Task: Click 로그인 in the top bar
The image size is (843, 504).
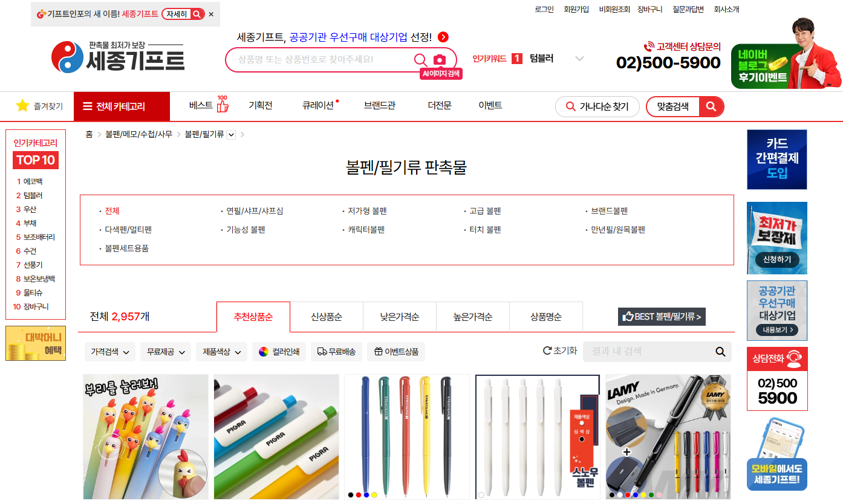Action: pyautogui.click(x=544, y=9)
